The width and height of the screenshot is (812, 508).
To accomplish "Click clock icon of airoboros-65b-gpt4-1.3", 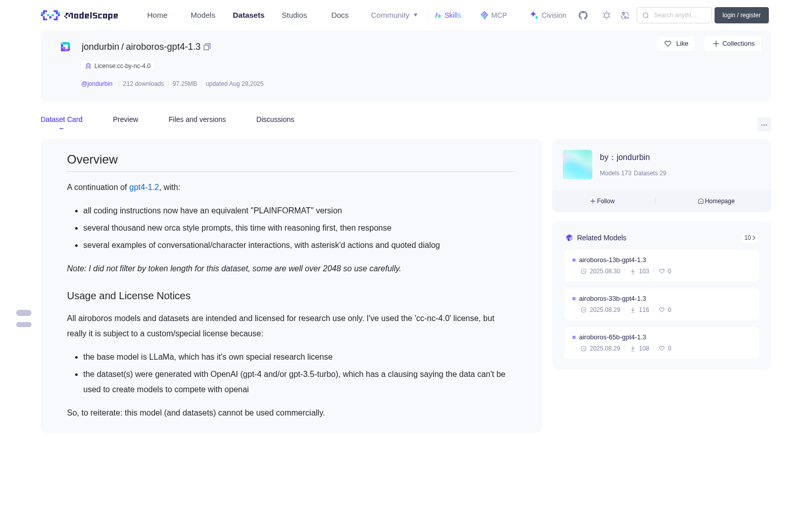I will point(584,348).
